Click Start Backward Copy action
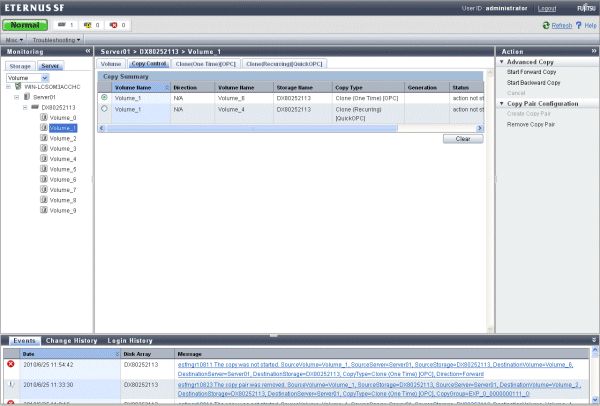 (x=533, y=83)
